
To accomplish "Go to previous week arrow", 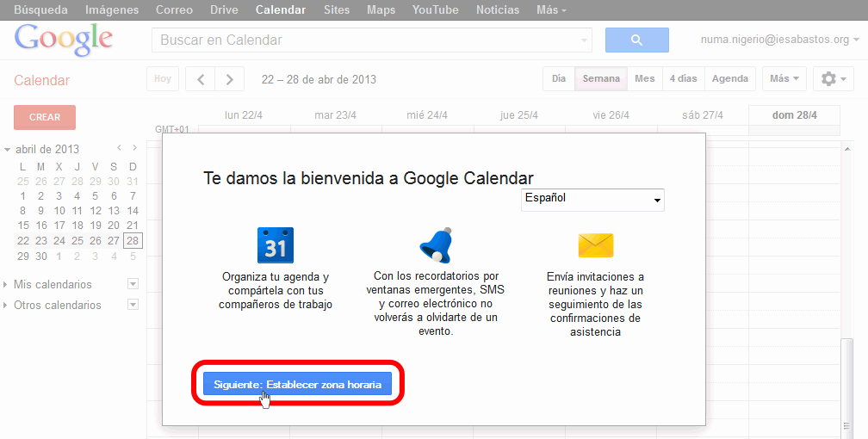I will pos(201,79).
